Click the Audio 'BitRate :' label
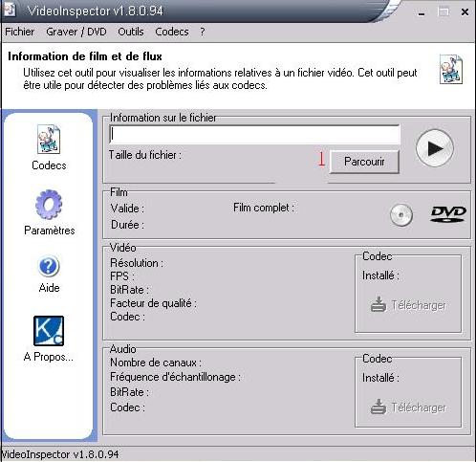The image size is (476, 462). pos(129,392)
